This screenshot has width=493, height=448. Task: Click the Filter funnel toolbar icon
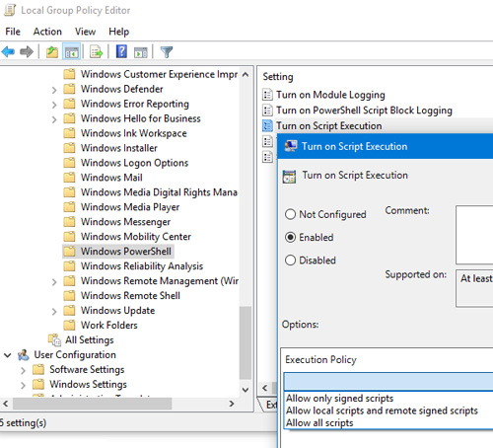[x=167, y=52]
